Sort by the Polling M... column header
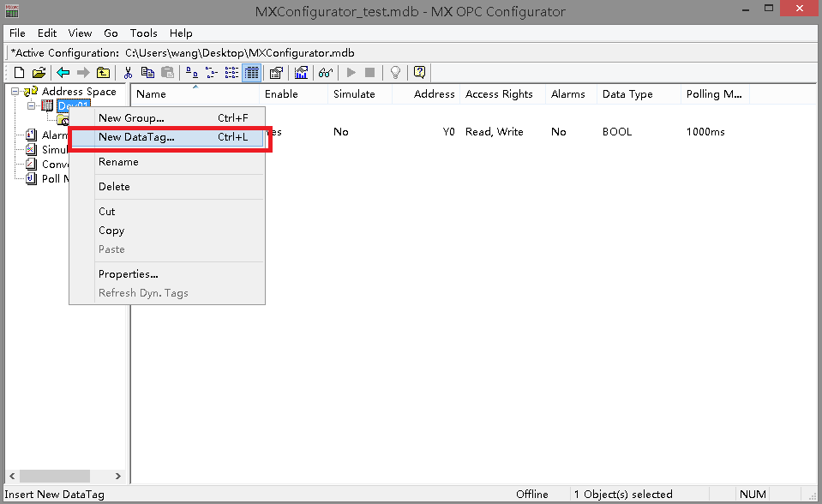Screen dimensions: 822x504 (x=715, y=94)
